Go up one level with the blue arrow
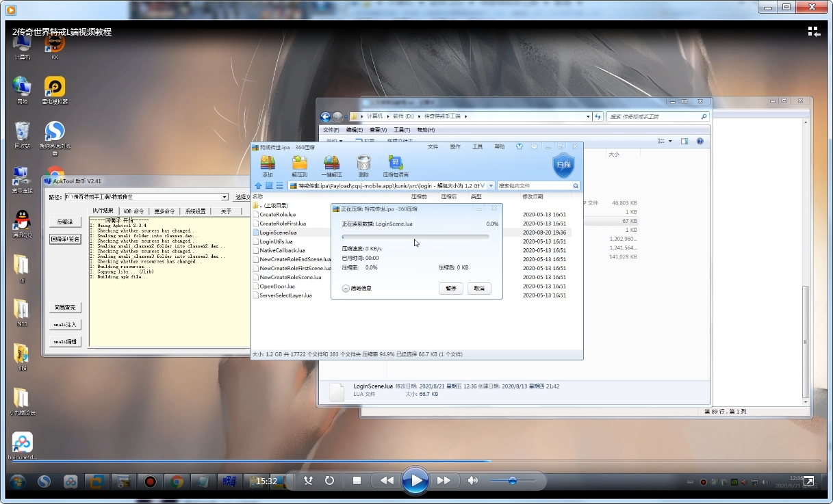 (258, 186)
